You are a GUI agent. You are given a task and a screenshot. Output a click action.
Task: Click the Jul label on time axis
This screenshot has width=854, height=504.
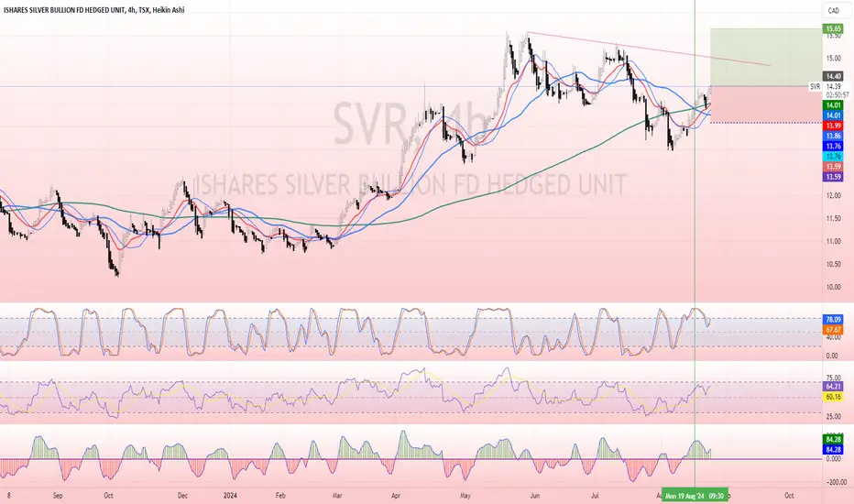coord(595,496)
